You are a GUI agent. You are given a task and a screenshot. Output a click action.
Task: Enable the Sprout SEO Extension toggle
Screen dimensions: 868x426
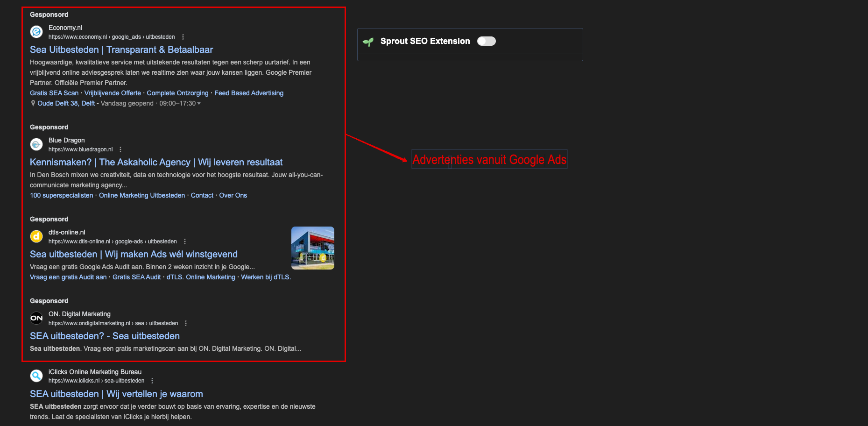[486, 41]
